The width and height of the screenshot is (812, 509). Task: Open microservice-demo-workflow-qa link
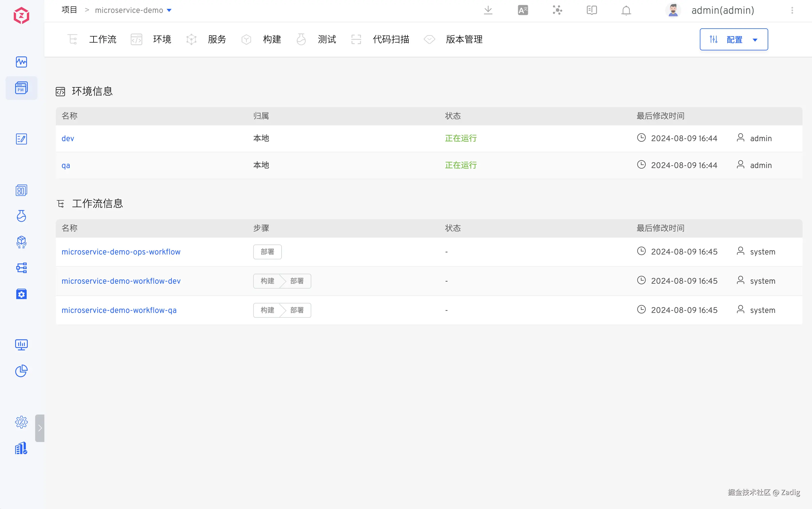click(x=119, y=310)
